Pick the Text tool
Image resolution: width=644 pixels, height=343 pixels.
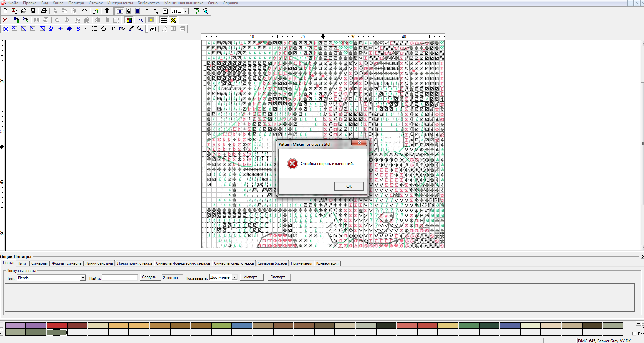tap(113, 29)
